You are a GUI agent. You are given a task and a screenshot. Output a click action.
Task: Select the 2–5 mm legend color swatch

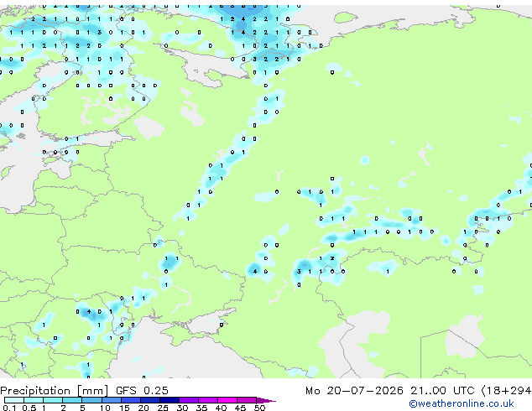[x=72, y=400]
